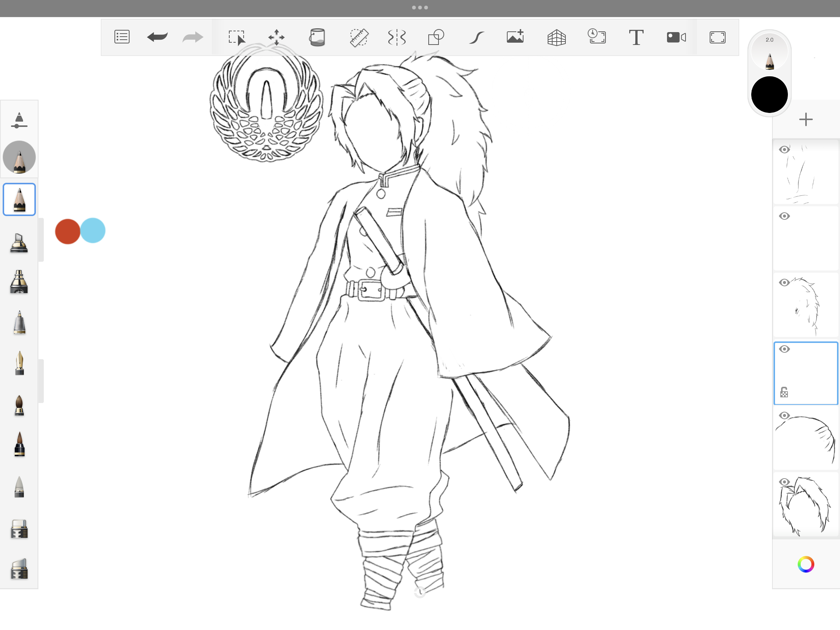Open the brush puck size control
The image size is (840, 630).
pyautogui.click(x=769, y=51)
